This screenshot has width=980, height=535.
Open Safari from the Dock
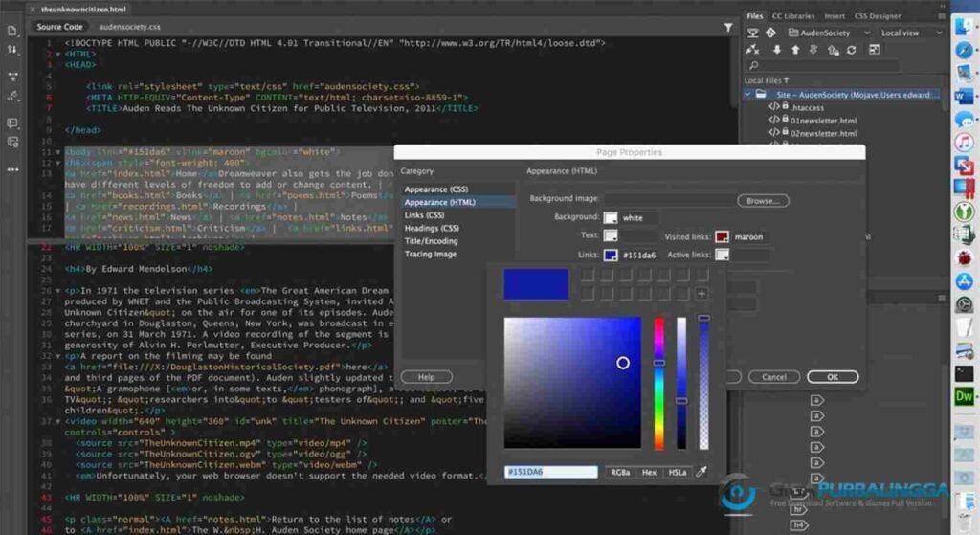964,50
